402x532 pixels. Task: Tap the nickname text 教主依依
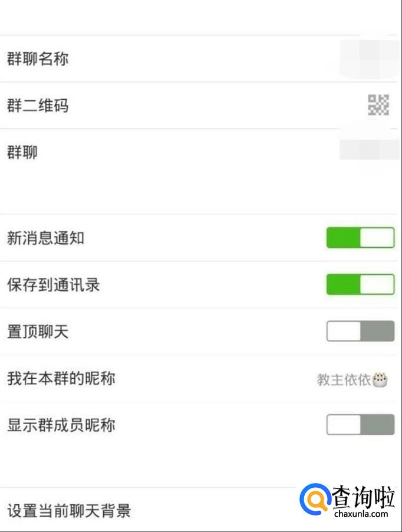(x=344, y=380)
